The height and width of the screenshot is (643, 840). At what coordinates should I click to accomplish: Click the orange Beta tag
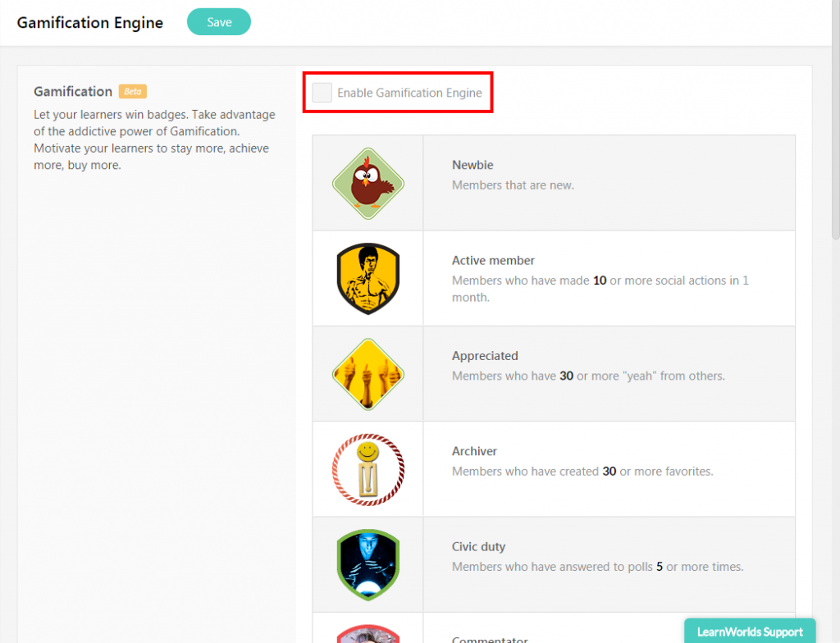tap(133, 92)
